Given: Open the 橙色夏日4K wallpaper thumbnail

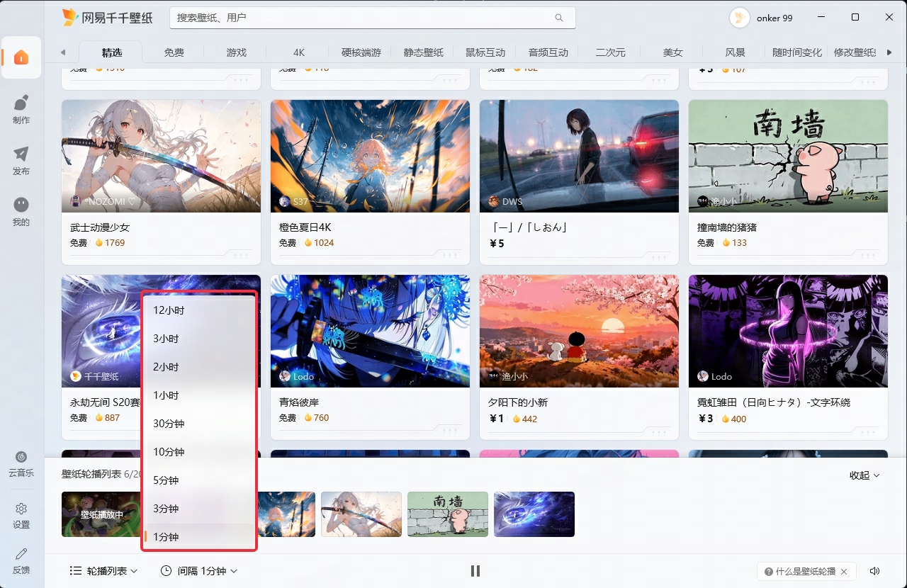Looking at the screenshot, I should (370, 156).
